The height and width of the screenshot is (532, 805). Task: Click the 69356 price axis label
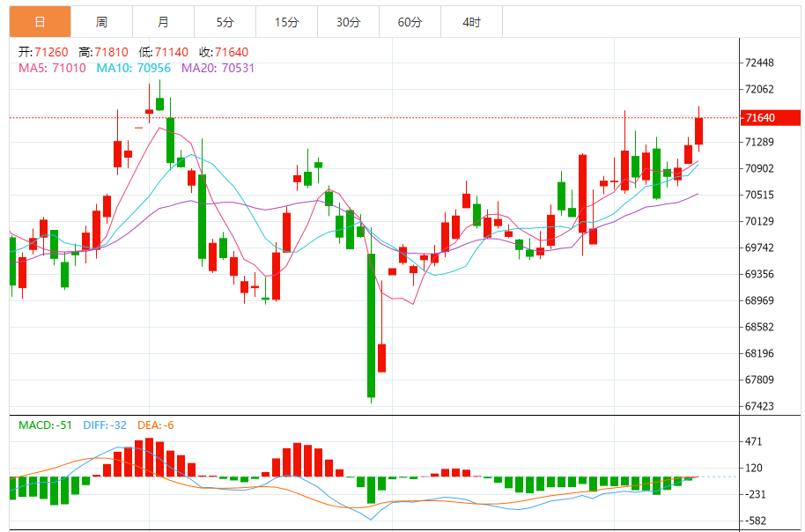tap(759, 274)
